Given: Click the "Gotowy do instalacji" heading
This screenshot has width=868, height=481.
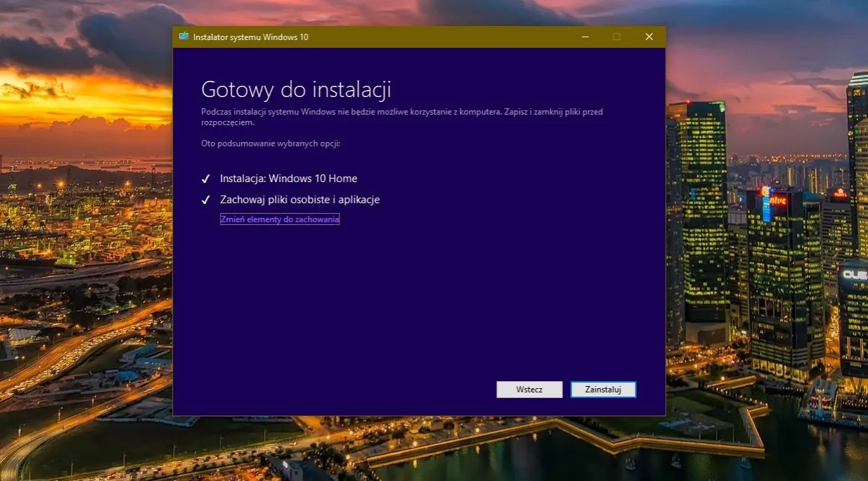Looking at the screenshot, I should 297,89.
